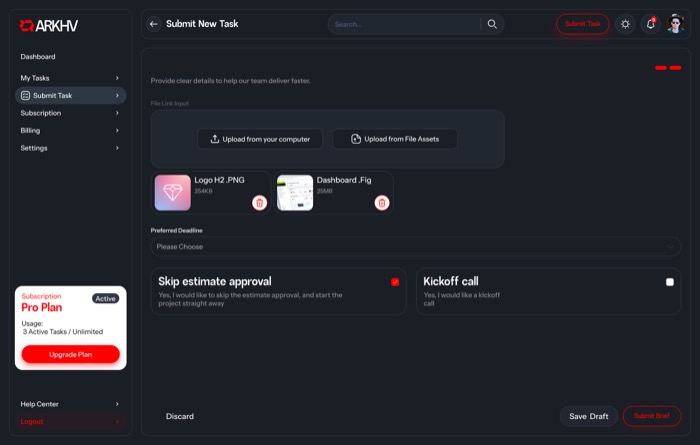Open the Preferred Deadline dropdown
This screenshot has width=700, height=445.
[x=416, y=246]
